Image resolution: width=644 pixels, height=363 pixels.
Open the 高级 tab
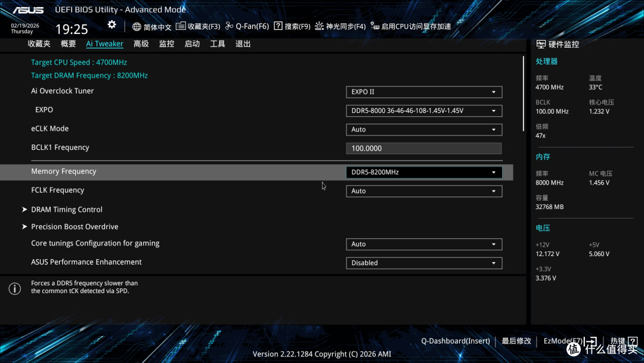pyautogui.click(x=141, y=44)
